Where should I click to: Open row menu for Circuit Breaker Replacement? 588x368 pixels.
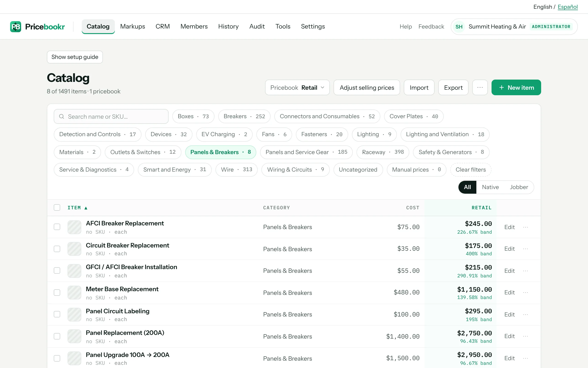[525, 249]
